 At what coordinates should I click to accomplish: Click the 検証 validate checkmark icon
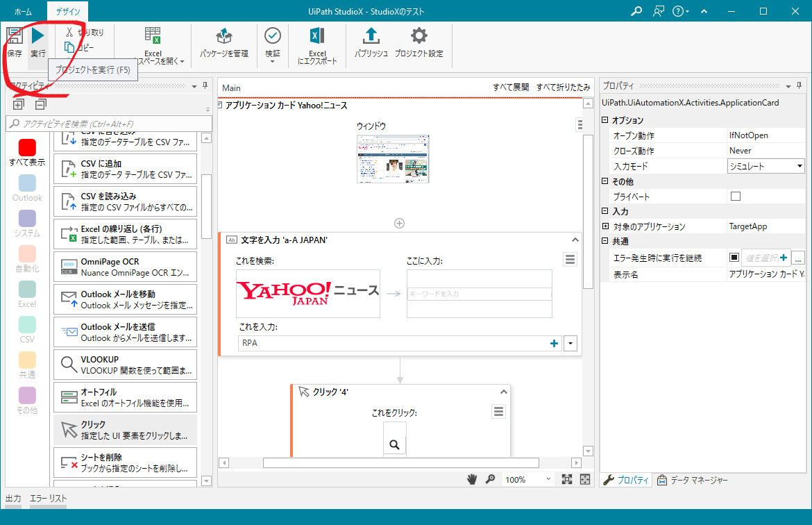[x=272, y=35]
